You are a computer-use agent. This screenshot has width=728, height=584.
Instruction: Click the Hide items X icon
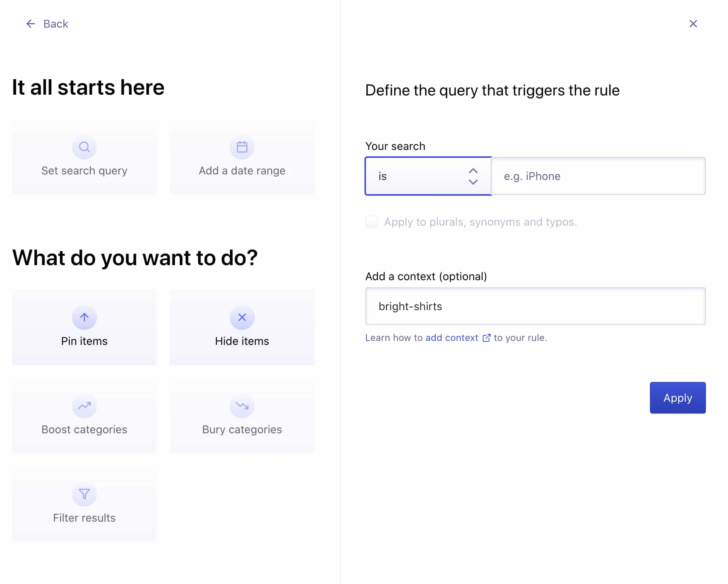tap(242, 317)
